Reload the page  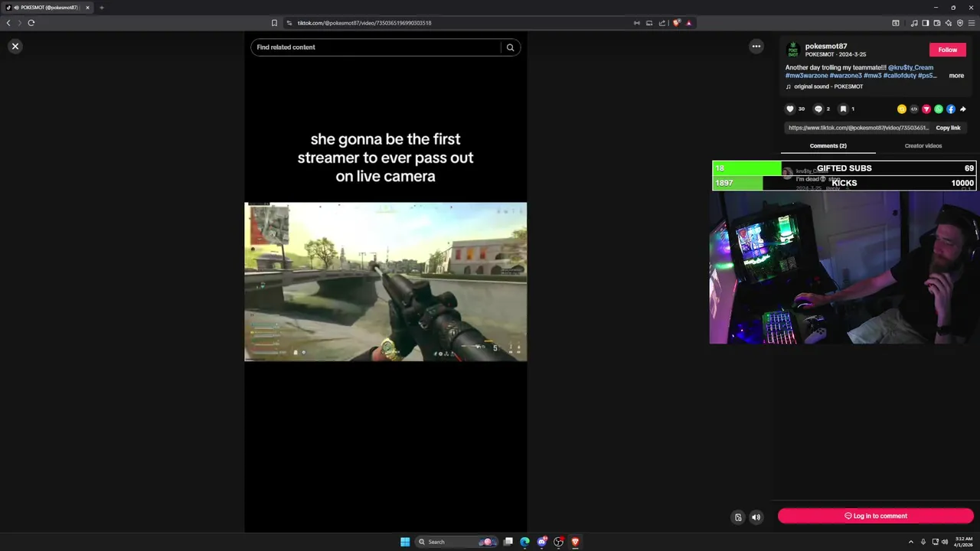[31, 23]
